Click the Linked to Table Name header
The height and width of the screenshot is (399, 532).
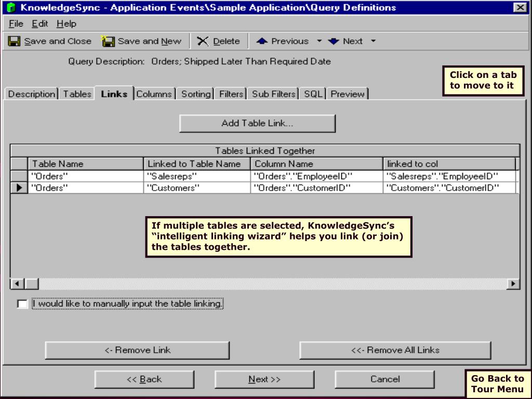coord(197,164)
